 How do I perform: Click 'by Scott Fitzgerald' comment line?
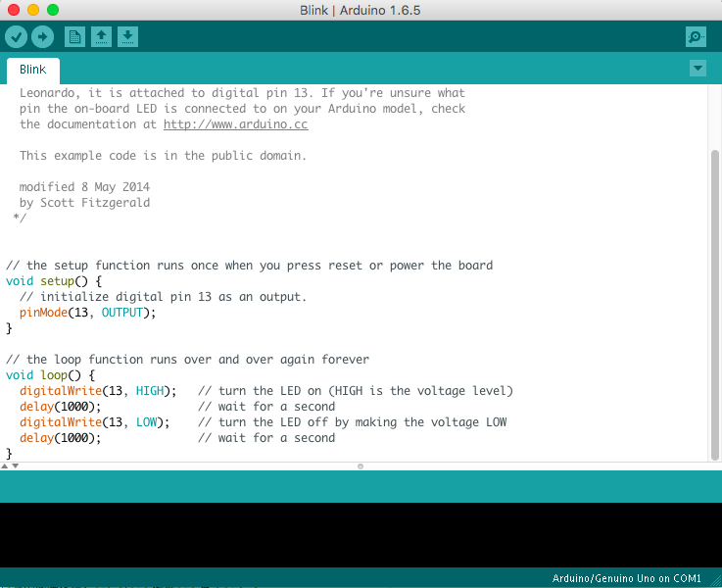coord(84,203)
